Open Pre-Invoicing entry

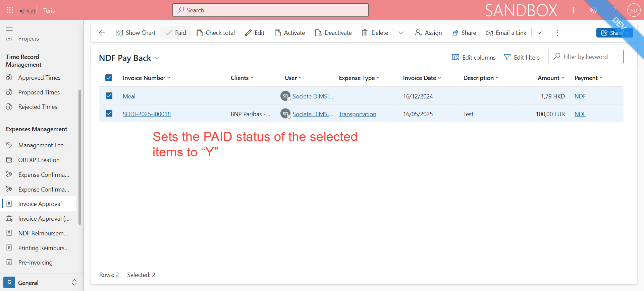39,263
